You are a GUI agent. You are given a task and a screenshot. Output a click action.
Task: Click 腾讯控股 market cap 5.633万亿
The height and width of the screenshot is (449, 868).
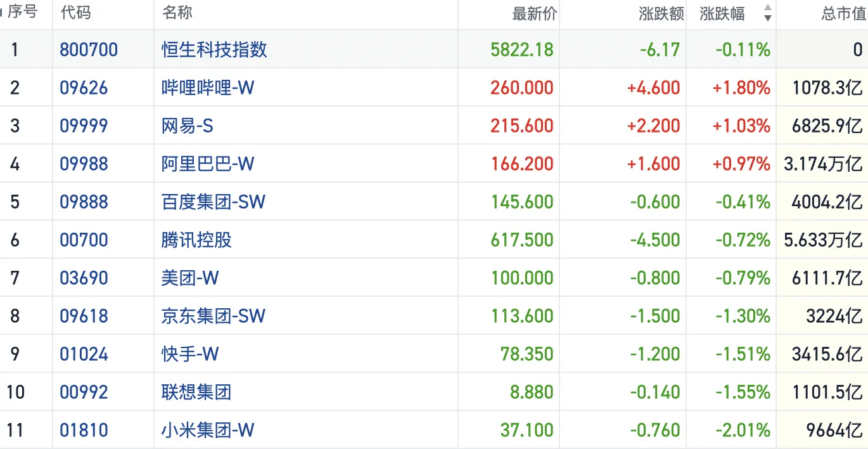(x=822, y=240)
